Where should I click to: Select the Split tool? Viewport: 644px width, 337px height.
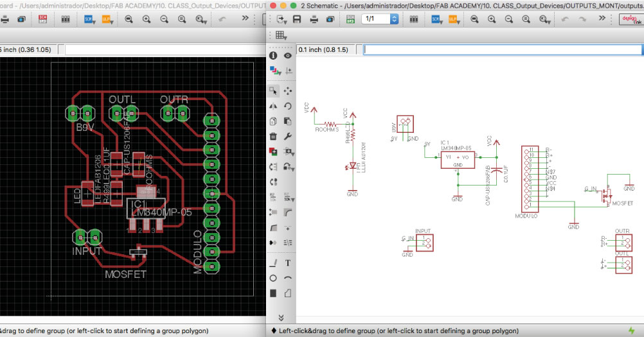pos(273,227)
